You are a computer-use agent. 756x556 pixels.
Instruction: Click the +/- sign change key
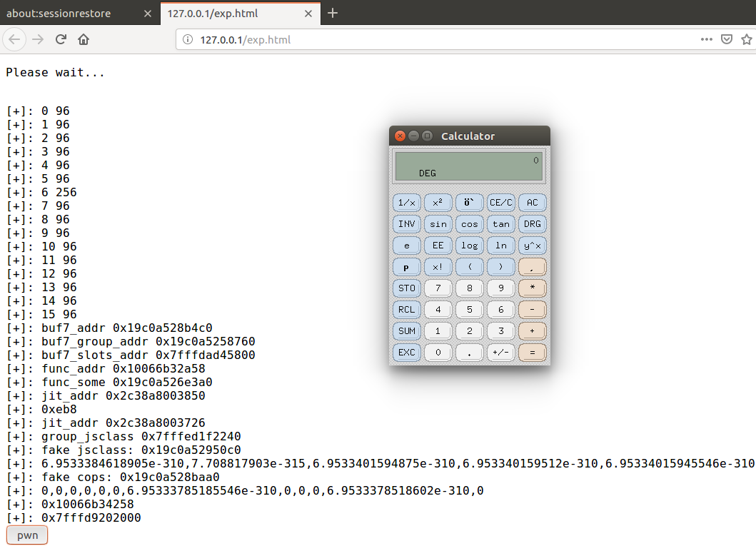point(501,353)
